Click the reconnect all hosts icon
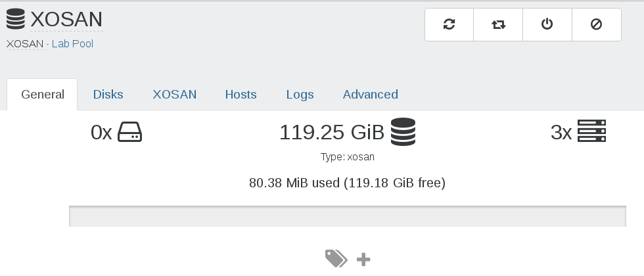The height and width of the screenshot is (276, 644). [x=498, y=25]
